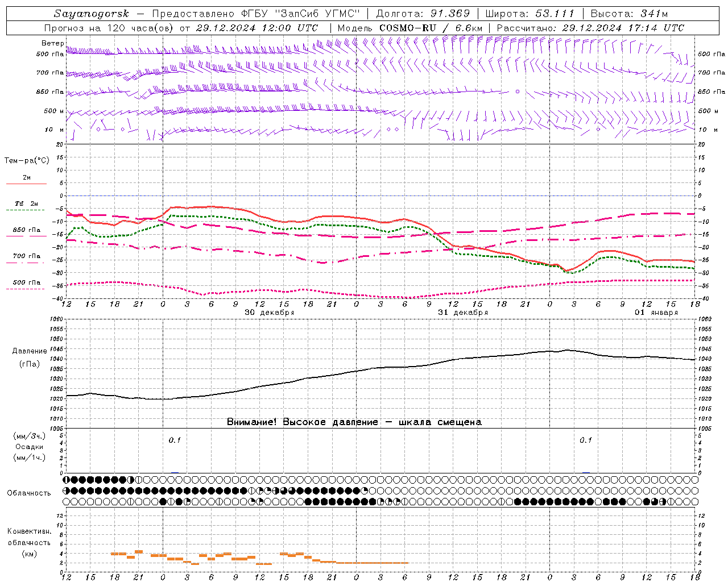Click the 'Долгота: 91.369' value
This screenshot has width=728, height=582.
pyautogui.click(x=423, y=14)
